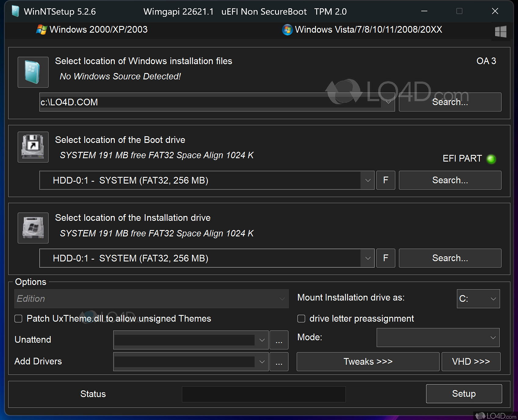Open the Tweaks panel

pos(368,362)
